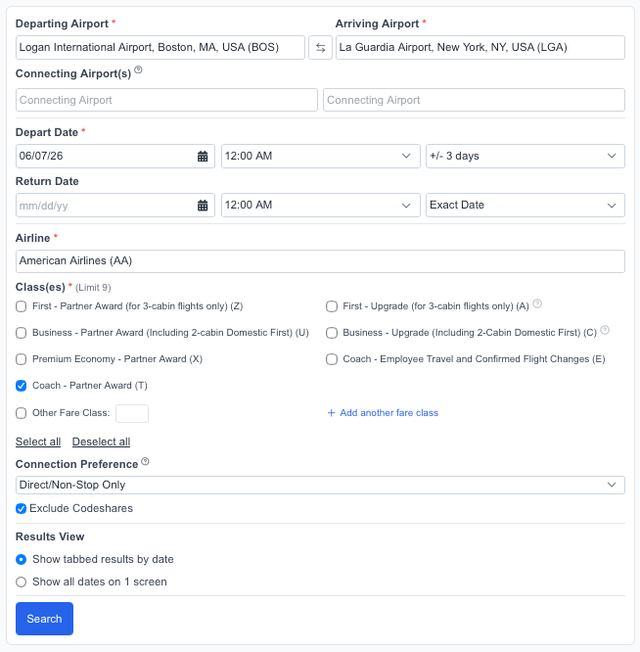Viewport: 640px width, 652px height.
Task: Open the depart time 12:00 AM dropdown
Action: [x=321, y=156]
